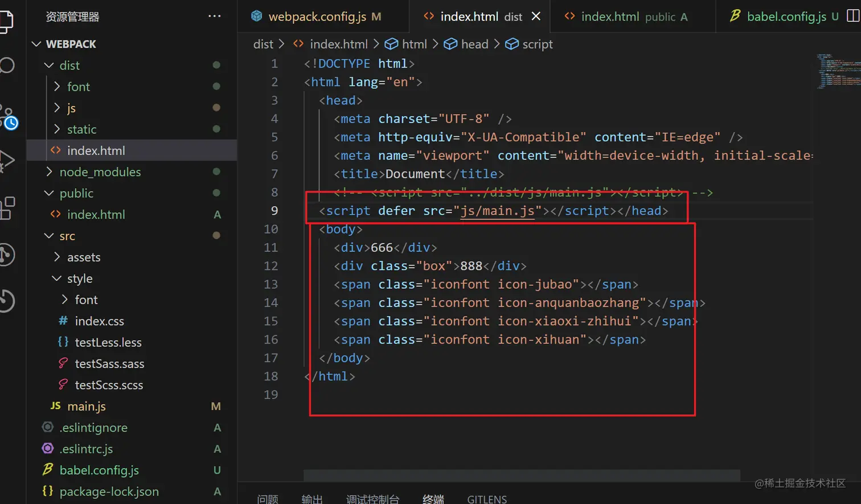
Task: Click script label in breadcrumb
Action: 538,44
